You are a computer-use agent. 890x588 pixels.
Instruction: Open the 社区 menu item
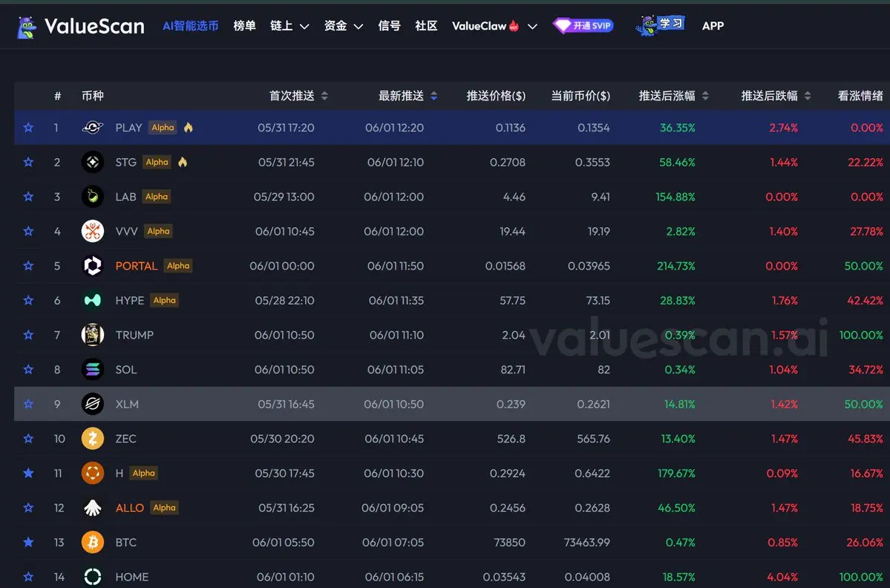(426, 26)
